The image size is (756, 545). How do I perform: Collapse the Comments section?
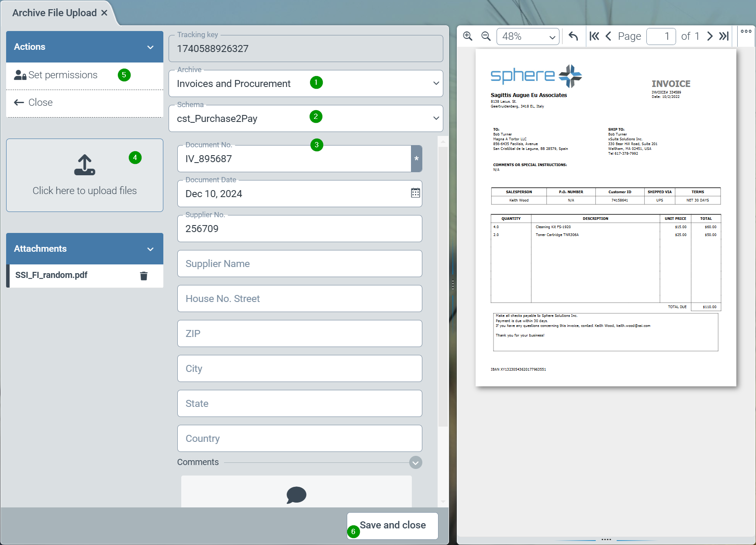(x=416, y=462)
